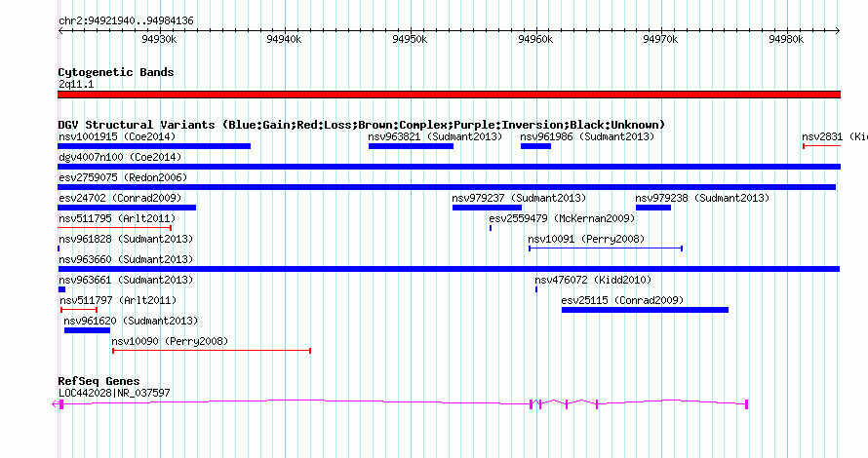The image size is (868, 458).
Task: Click the nsv10091 (Perry2008) label
Action: [586, 239]
